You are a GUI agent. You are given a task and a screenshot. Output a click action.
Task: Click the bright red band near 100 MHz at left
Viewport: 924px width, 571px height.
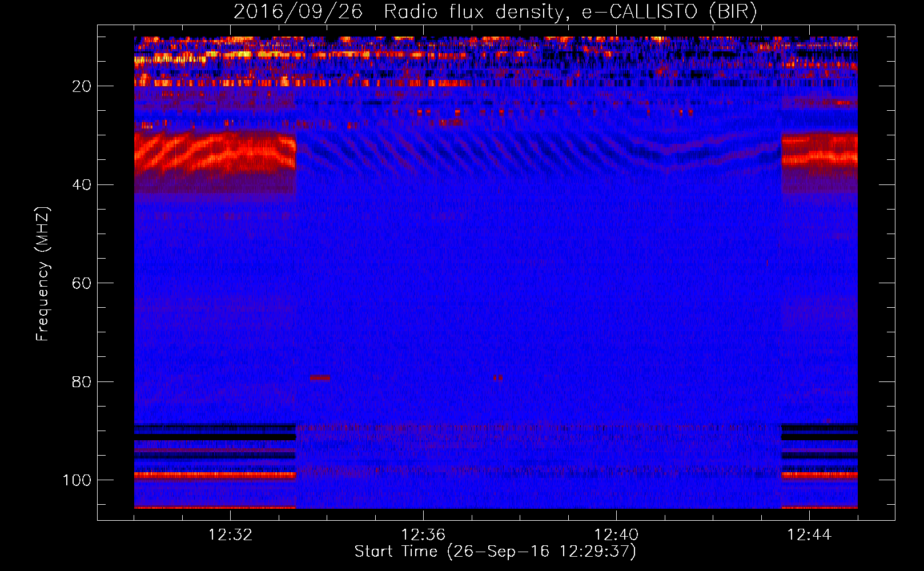(x=215, y=475)
